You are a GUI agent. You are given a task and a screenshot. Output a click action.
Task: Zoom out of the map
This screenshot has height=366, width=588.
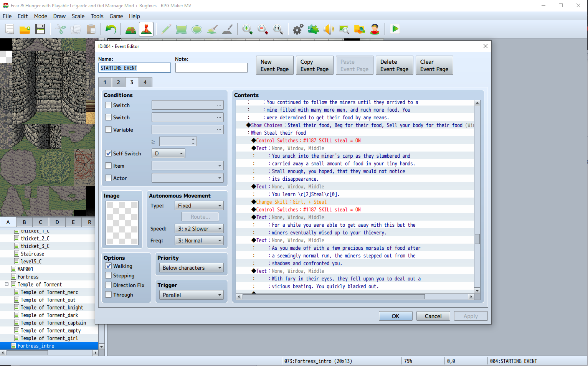click(263, 29)
